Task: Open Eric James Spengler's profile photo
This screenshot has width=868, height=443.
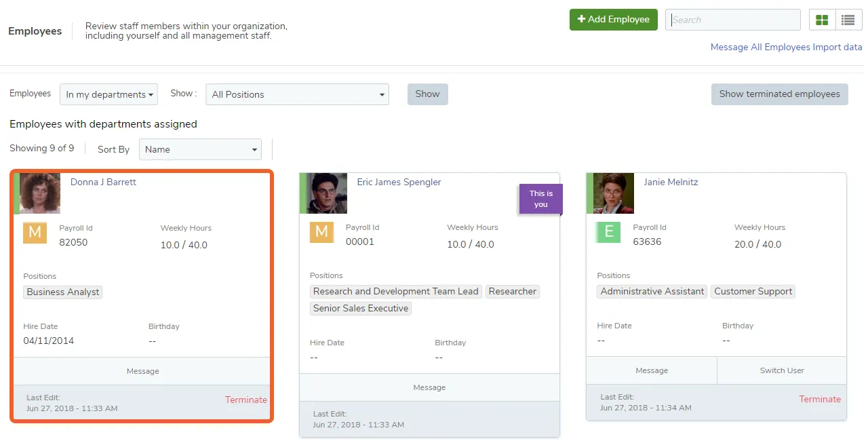Action: [327, 193]
